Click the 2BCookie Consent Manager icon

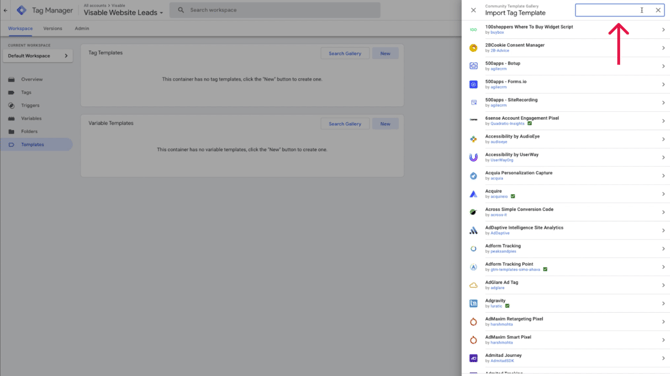pyautogui.click(x=473, y=48)
